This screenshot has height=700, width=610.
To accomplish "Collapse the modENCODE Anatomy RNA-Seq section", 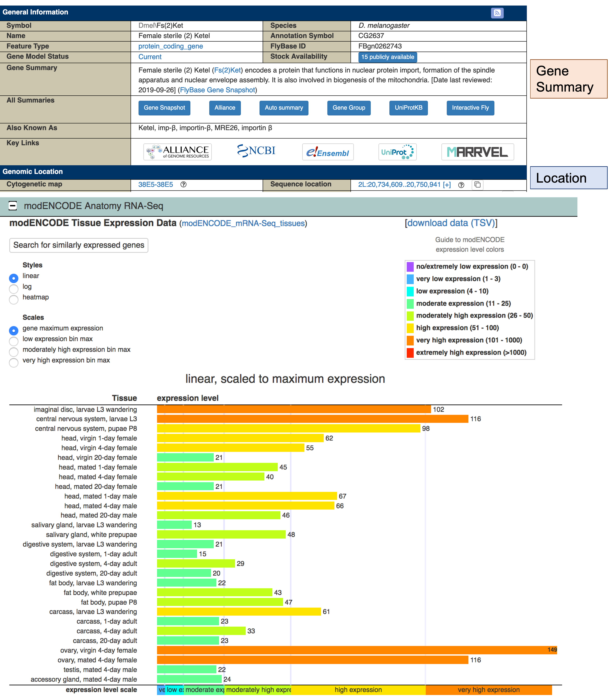I will point(13,206).
